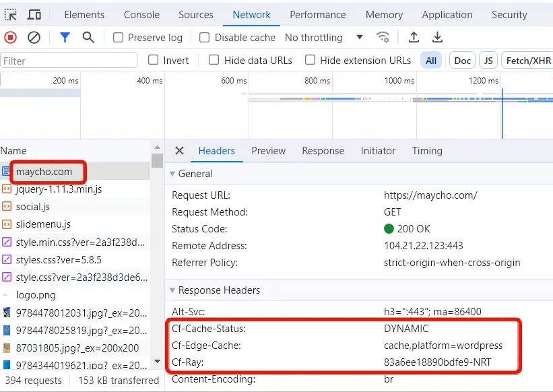Open the network search magnifier
Screen dimensions: 553x392
tap(88, 38)
